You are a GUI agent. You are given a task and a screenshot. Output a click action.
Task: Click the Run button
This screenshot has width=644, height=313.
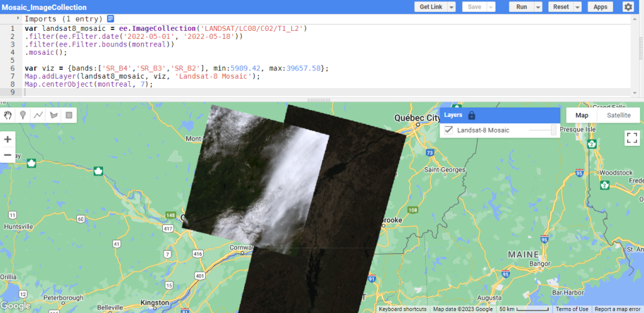click(521, 7)
